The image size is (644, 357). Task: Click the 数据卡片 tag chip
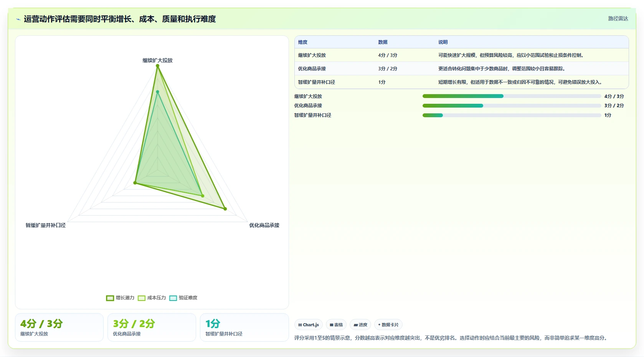click(388, 325)
